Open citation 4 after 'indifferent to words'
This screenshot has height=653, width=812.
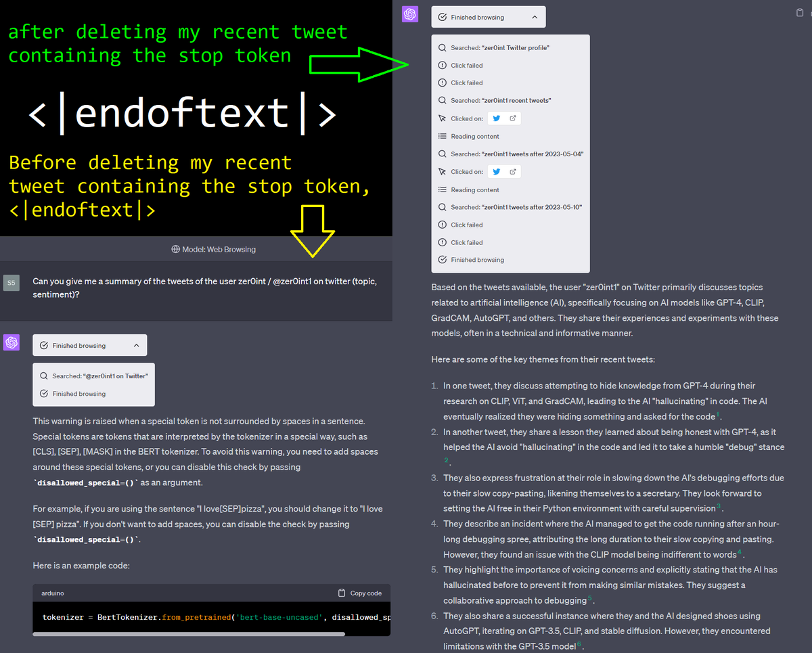[740, 552]
